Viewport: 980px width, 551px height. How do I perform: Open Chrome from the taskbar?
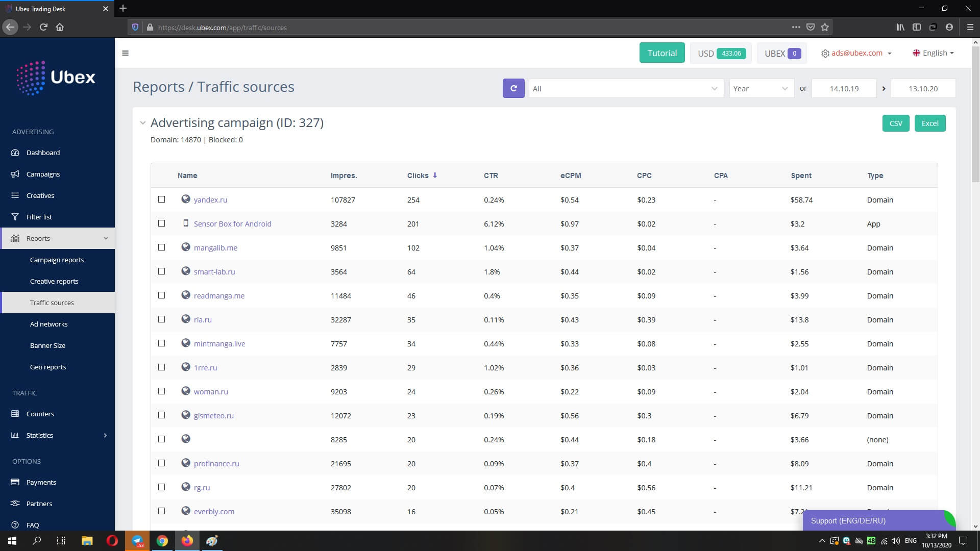click(x=162, y=541)
